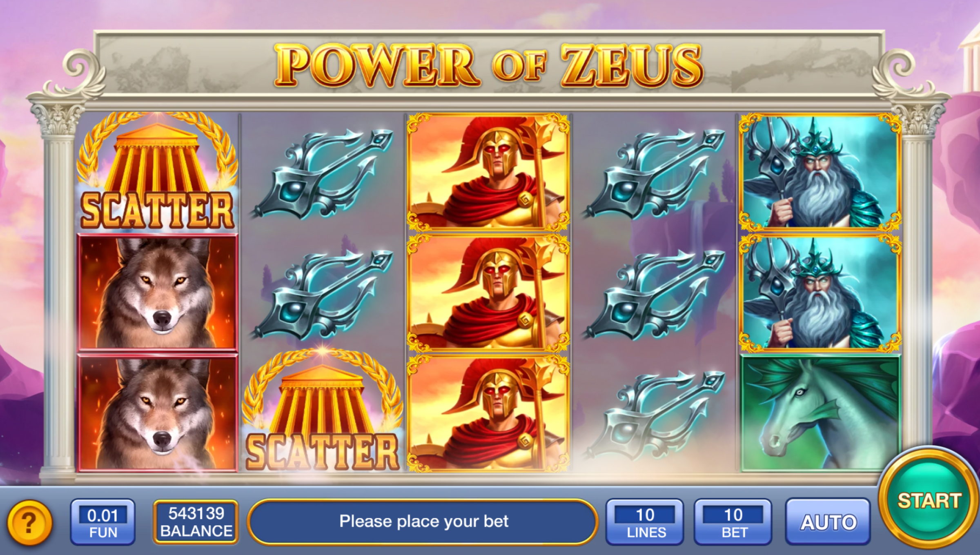The width and height of the screenshot is (980, 555).
Task: Click the 'Please place your bet' message bar
Action: pos(423,522)
